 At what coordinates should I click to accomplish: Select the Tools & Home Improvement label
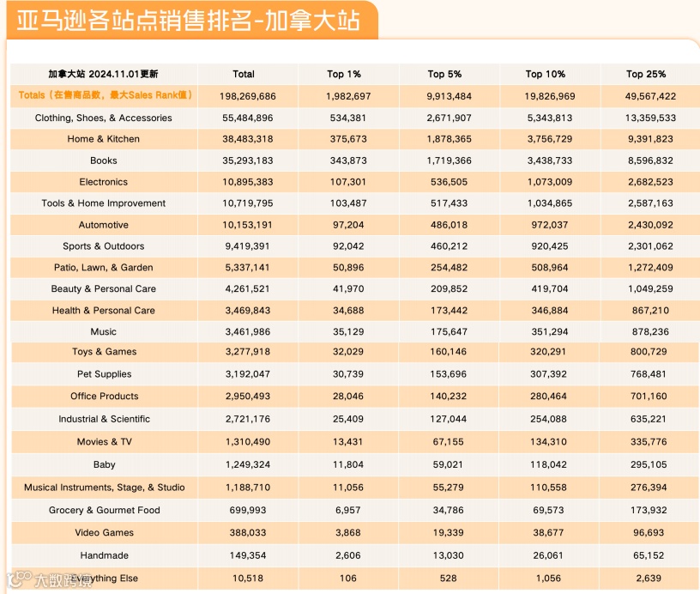(x=104, y=203)
